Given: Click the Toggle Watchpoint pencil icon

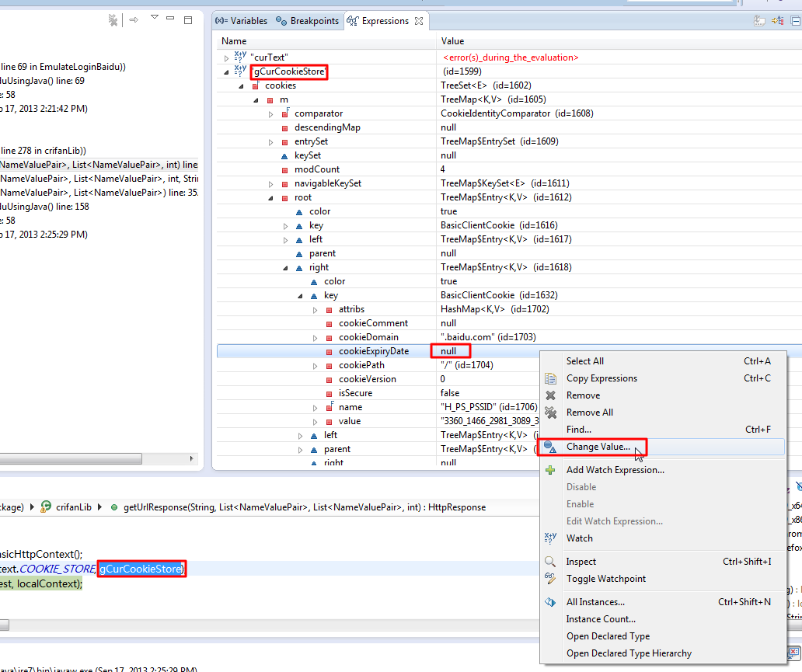Looking at the screenshot, I should (550, 579).
